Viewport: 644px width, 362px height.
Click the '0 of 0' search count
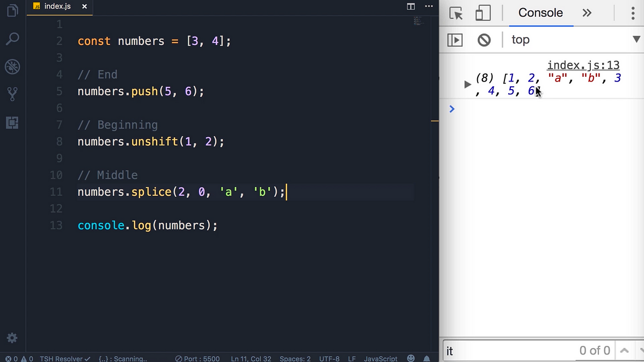point(595,351)
